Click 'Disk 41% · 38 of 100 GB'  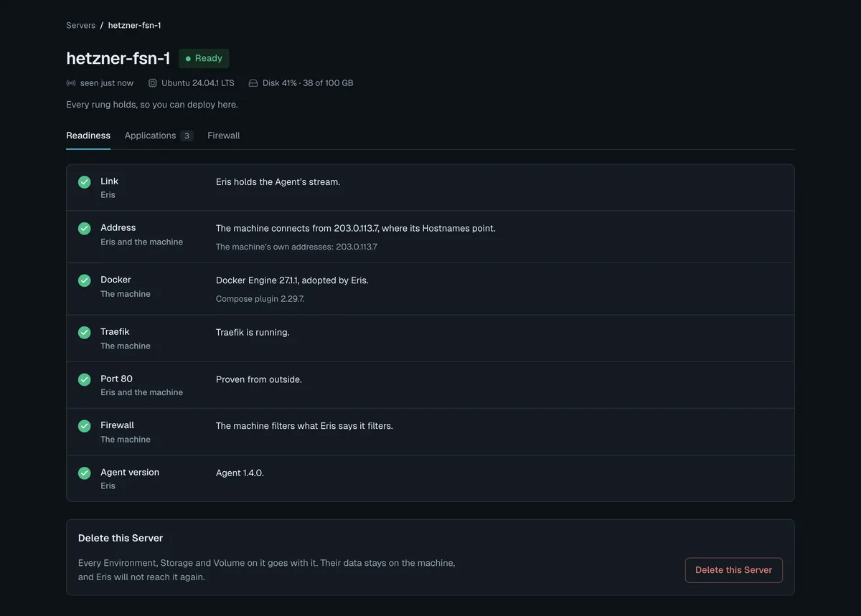pos(308,83)
